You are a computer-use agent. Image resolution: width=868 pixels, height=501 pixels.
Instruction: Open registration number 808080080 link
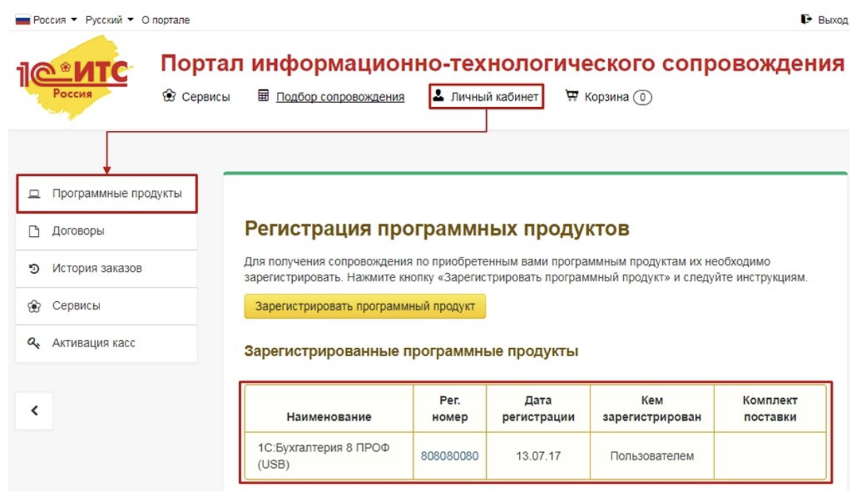450,456
